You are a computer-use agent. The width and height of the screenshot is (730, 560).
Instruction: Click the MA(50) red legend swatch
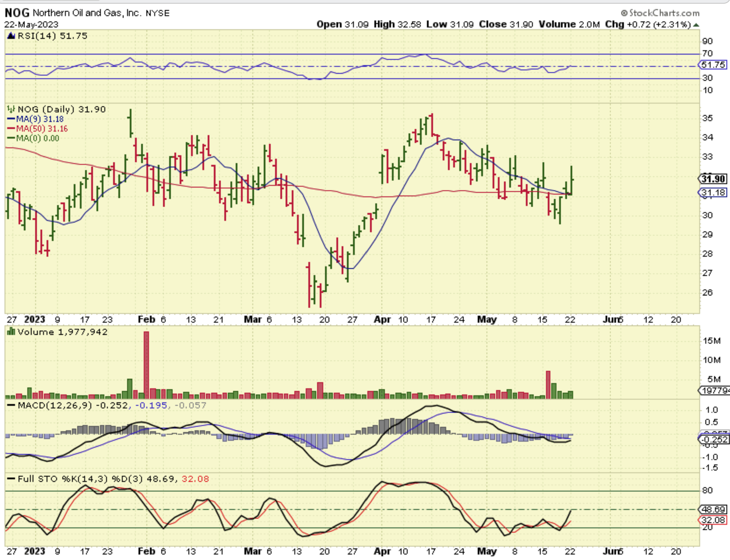tap(11, 129)
